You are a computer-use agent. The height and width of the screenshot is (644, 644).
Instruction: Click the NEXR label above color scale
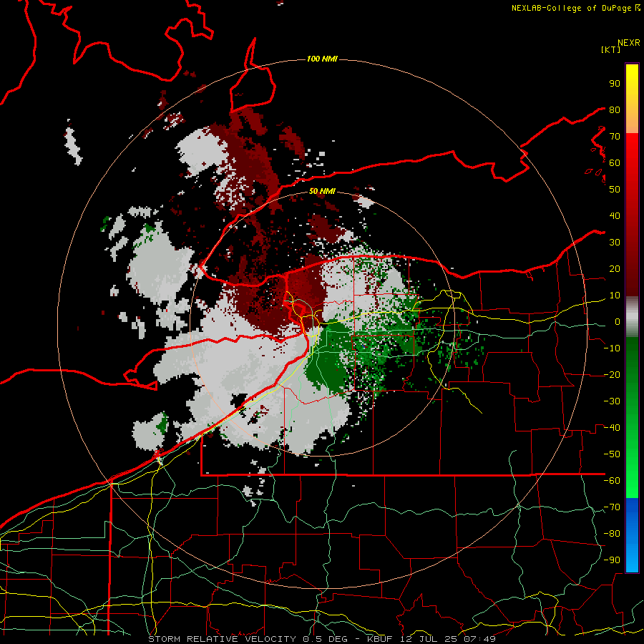628,43
